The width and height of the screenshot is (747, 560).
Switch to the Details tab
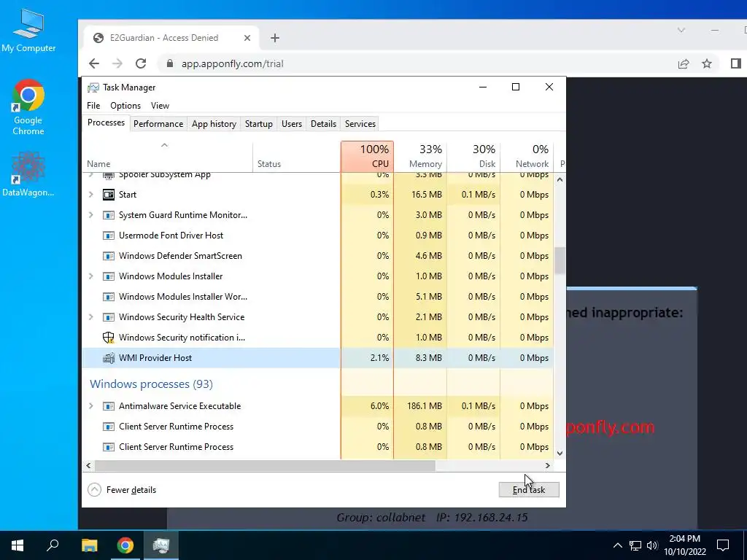click(323, 124)
